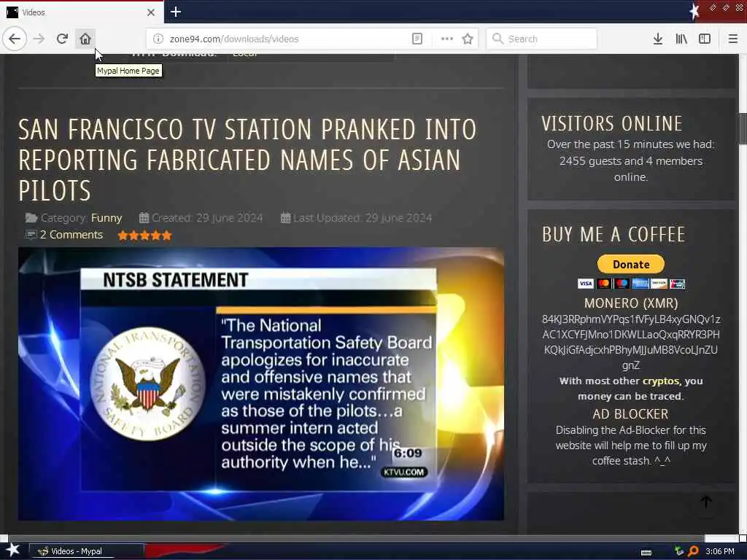Focus the Search box in the toolbar
This screenshot has height=560, width=747.
541,39
